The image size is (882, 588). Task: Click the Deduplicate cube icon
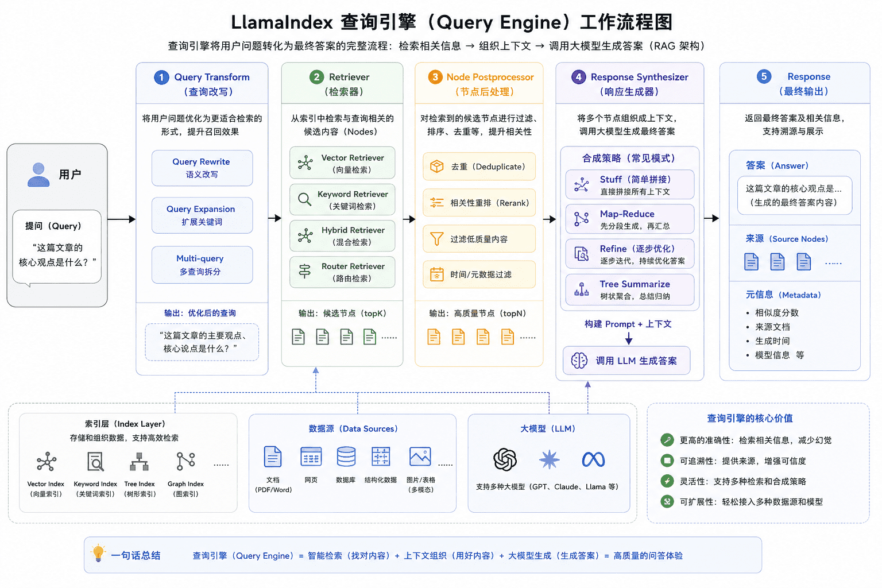tap(437, 167)
